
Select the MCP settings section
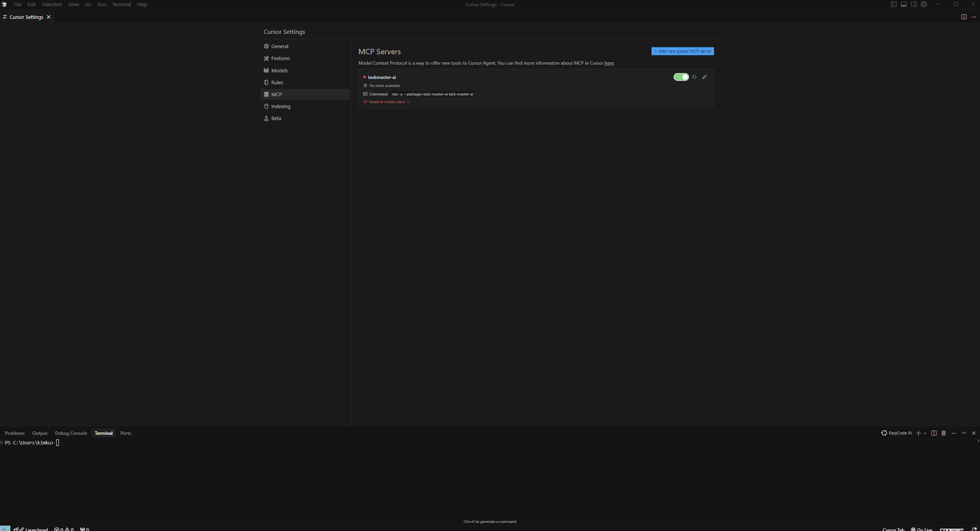(305, 94)
